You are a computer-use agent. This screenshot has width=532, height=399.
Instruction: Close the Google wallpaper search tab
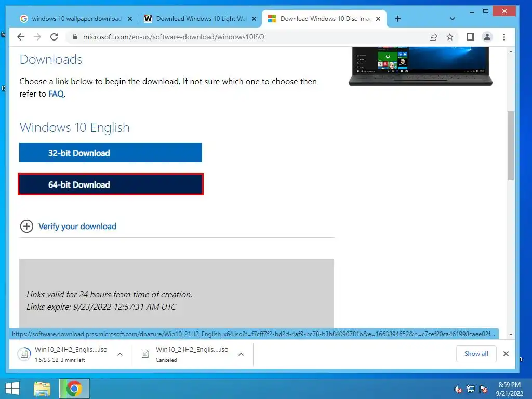[129, 19]
